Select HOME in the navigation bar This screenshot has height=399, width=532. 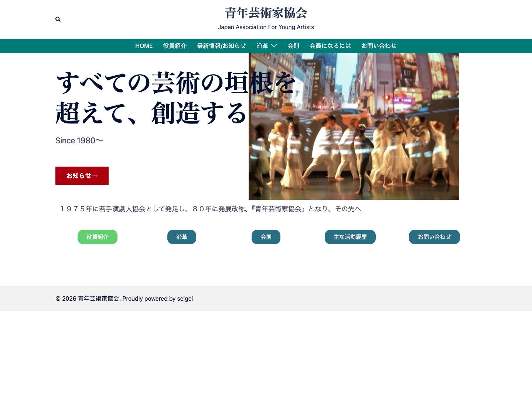coord(144,46)
